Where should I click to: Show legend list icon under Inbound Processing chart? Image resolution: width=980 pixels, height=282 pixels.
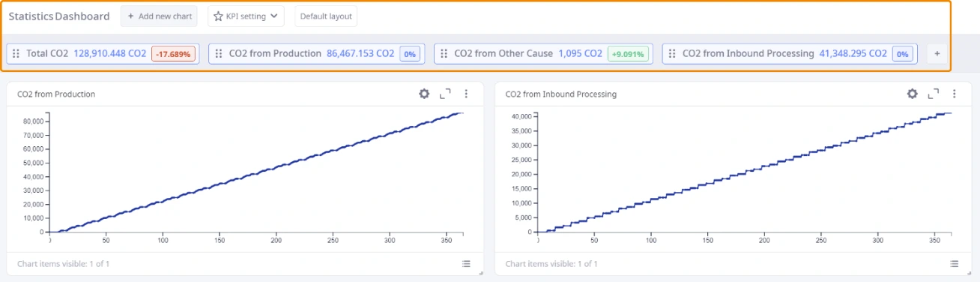pos(955,264)
